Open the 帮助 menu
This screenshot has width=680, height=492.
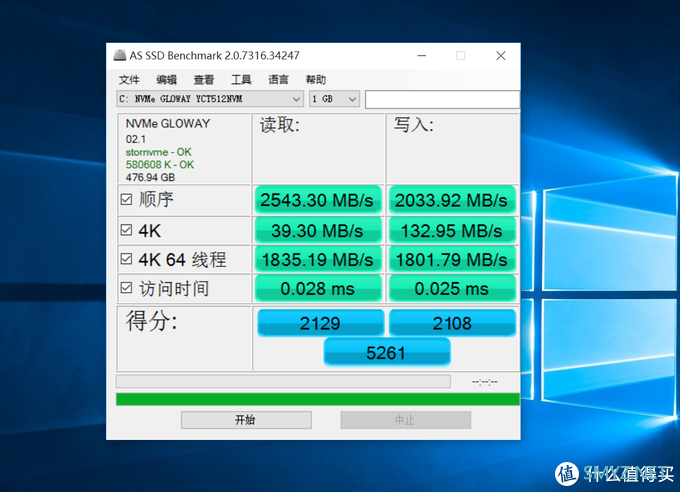(x=316, y=80)
